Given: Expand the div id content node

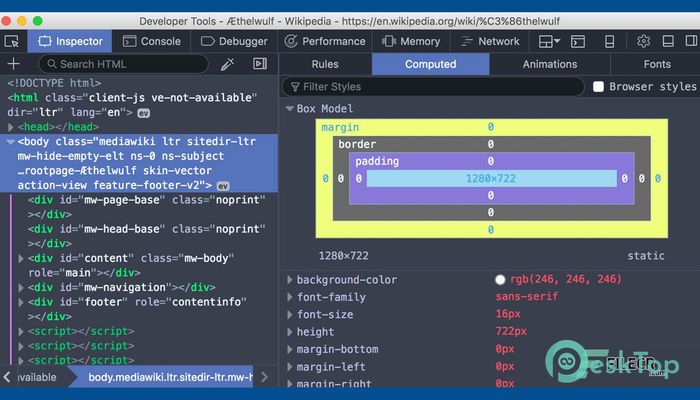Looking at the screenshot, I should pos(21,258).
